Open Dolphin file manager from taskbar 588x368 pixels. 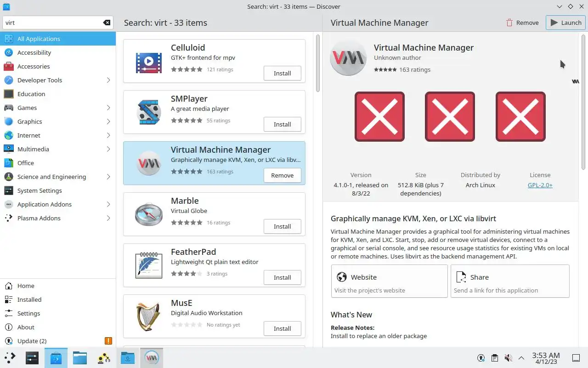80,357
